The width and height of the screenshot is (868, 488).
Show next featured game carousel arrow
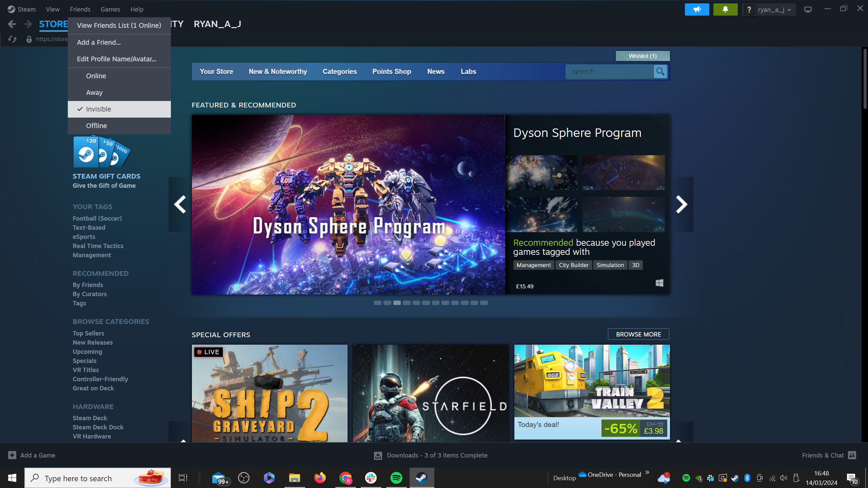point(681,204)
